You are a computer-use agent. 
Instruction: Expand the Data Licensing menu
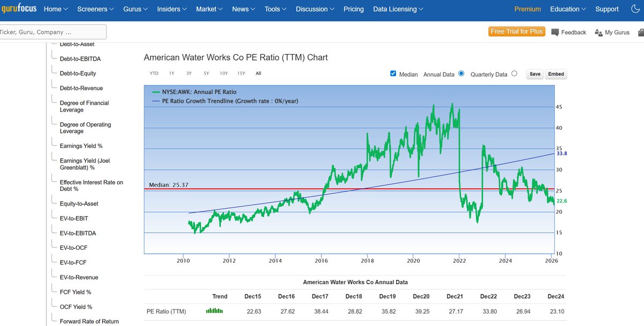398,9
